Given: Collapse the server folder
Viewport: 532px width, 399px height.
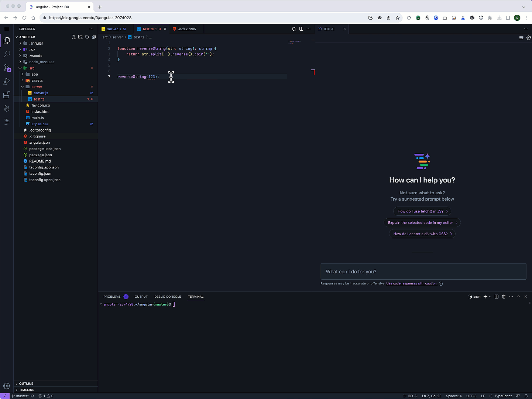Looking at the screenshot, I should click(37, 87).
